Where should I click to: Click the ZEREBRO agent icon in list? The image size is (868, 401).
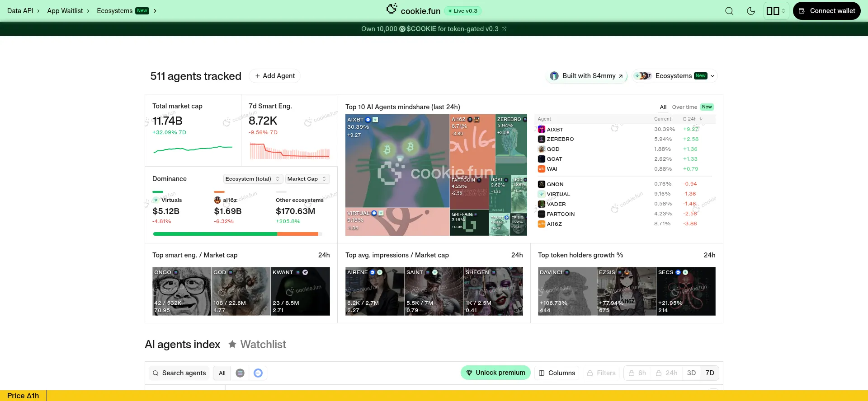[541, 139]
